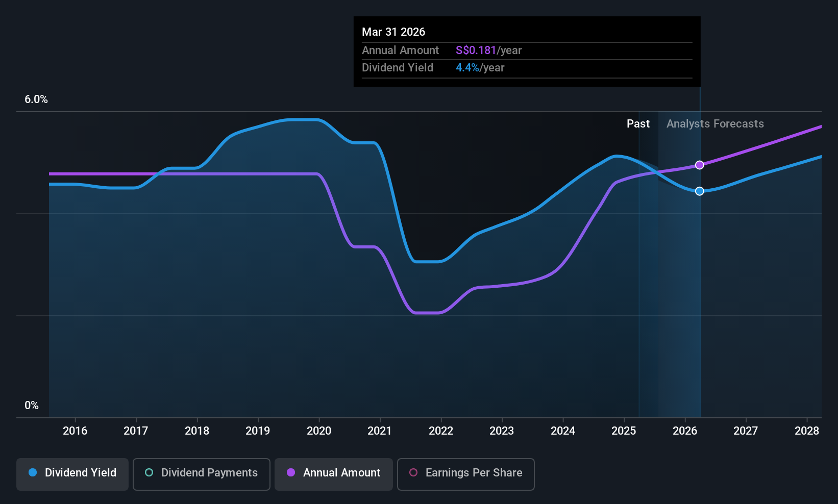
Task: Click the 2023 year axis label
Action: [502, 431]
